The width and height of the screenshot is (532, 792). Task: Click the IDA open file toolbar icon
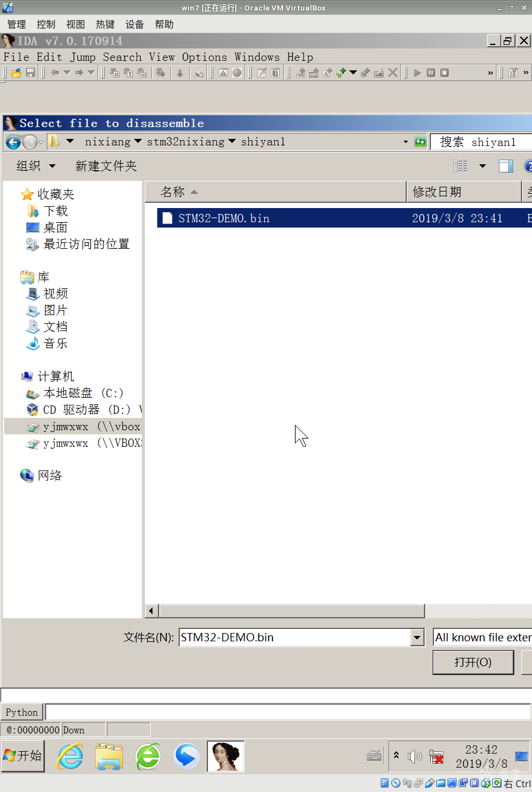click(x=17, y=73)
